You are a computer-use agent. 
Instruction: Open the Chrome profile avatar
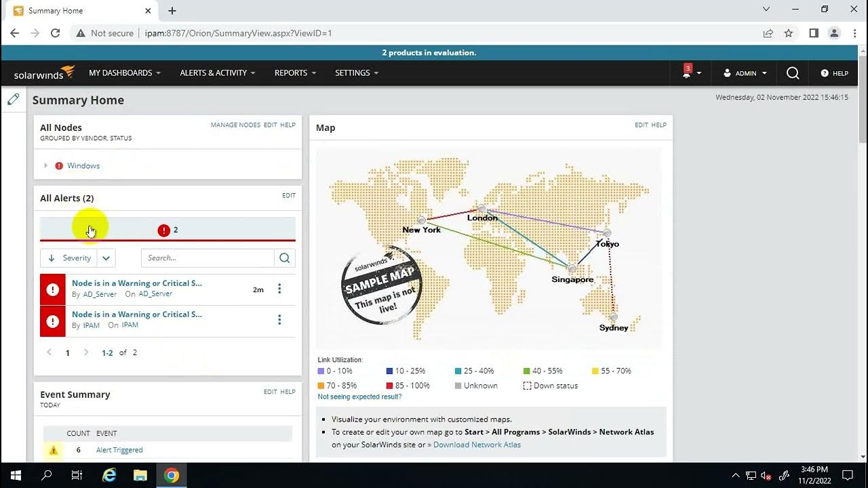[x=834, y=33]
